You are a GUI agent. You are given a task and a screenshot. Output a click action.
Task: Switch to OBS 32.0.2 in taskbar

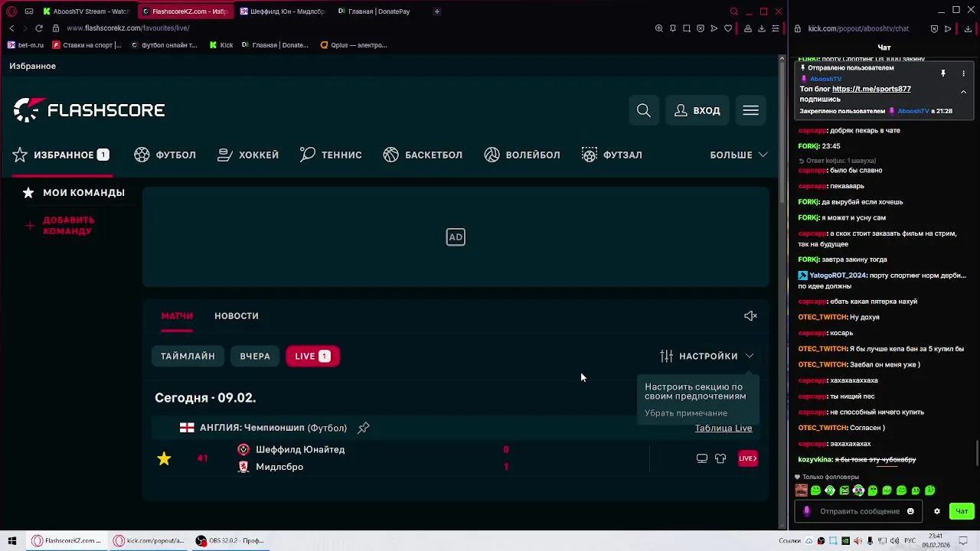click(x=230, y=540)
